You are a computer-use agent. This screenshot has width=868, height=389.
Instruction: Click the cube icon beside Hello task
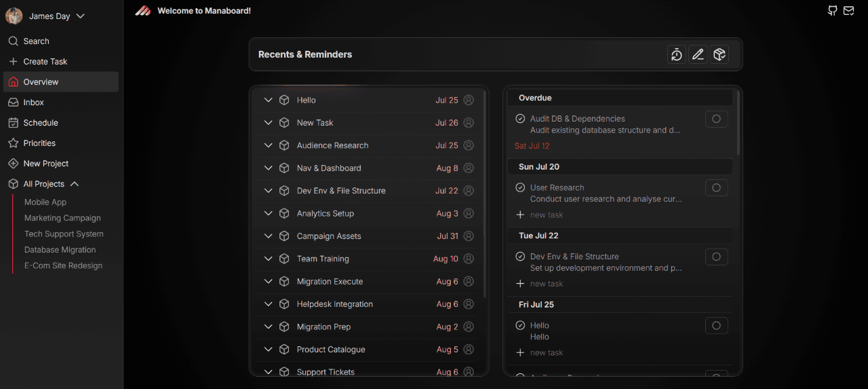click(285, 100)
